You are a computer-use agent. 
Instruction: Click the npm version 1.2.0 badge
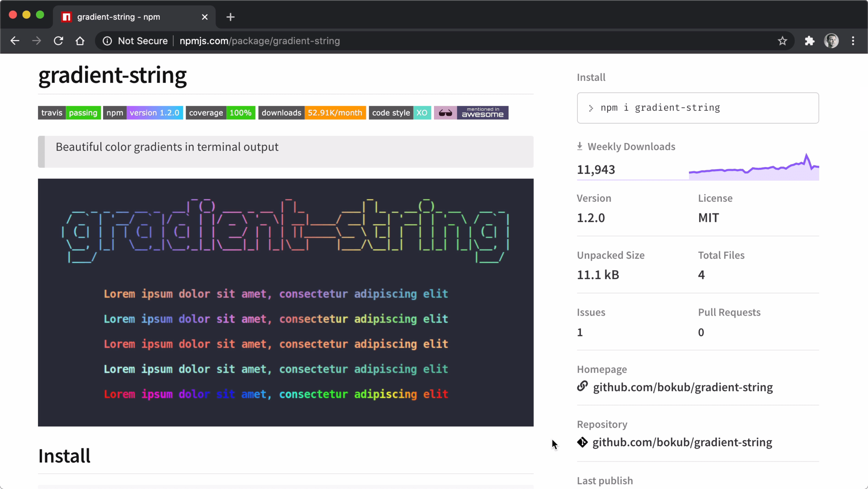[143, 112]
